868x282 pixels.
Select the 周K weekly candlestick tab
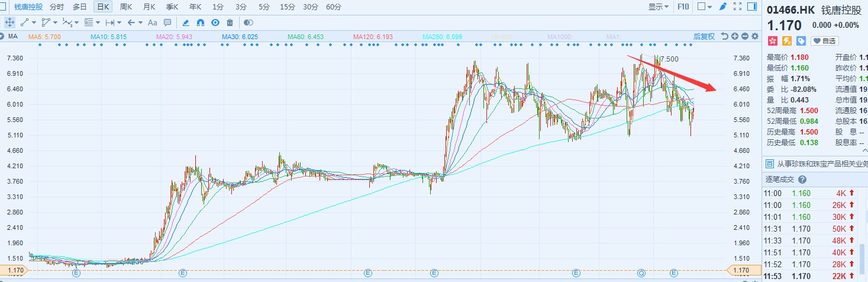tap(125, 7)
